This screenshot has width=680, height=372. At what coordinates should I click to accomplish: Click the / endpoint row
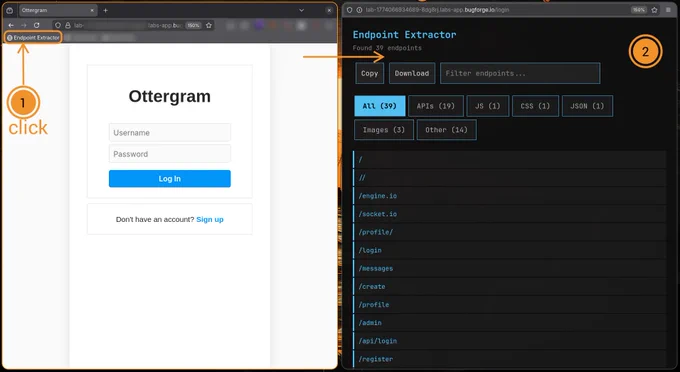[510, 160]
